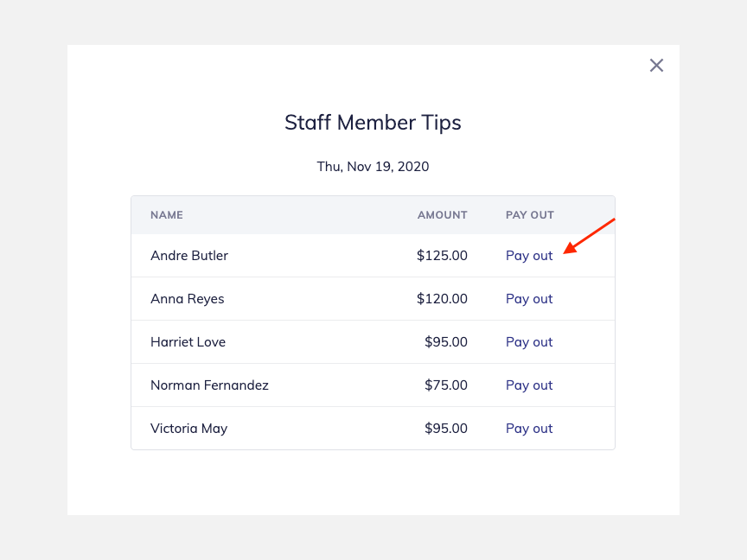Viewport: 747px width, 560px height.
Task: Pay out tips for Anna Reyes
Action: coord(529,298)
